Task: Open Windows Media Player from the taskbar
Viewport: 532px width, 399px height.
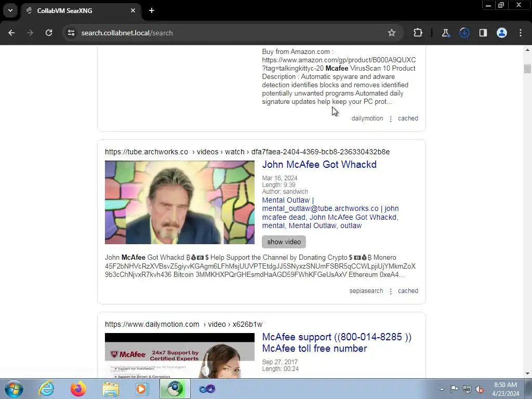Action: (142, 389)
